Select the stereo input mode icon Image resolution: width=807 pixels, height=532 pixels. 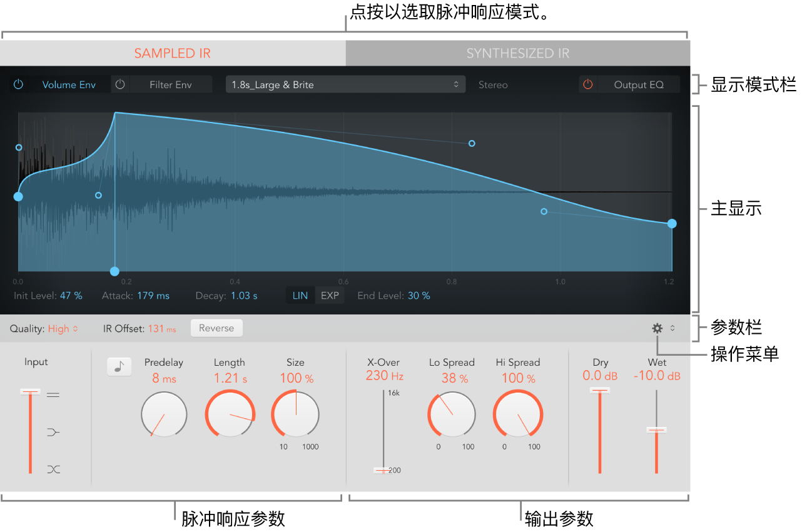click(53, 394)
